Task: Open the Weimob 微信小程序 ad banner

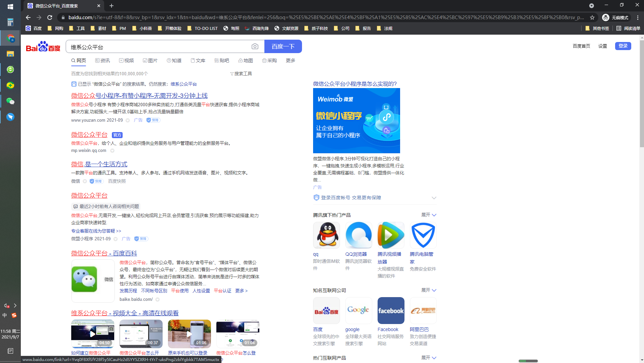Action: [356, 121]
